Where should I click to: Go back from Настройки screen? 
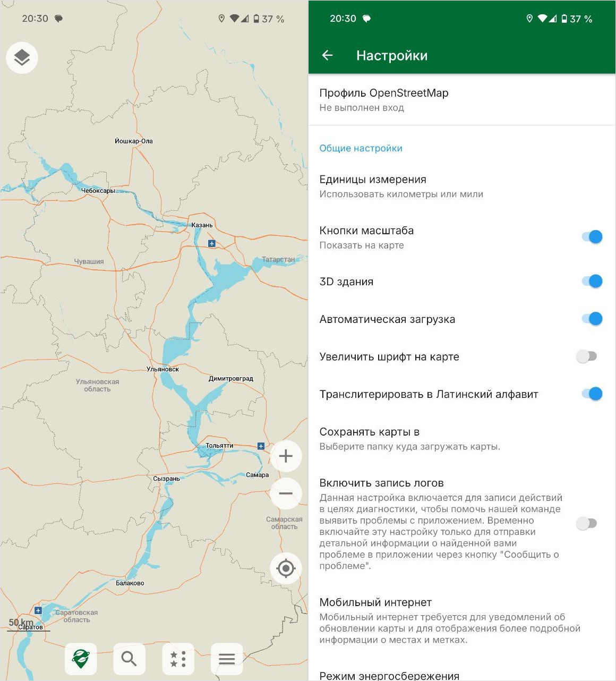pyautogui.click(x=328, y=55)
